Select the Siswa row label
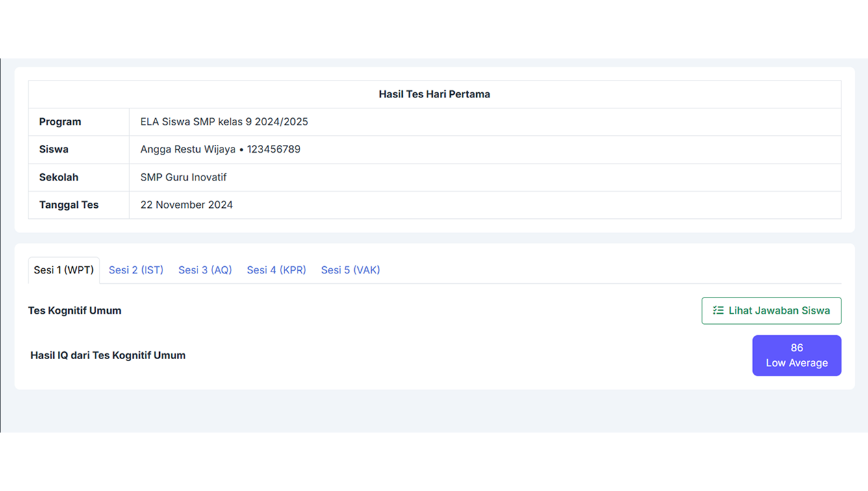This screenshot has width=868, height=491. (x=53, y=149)
